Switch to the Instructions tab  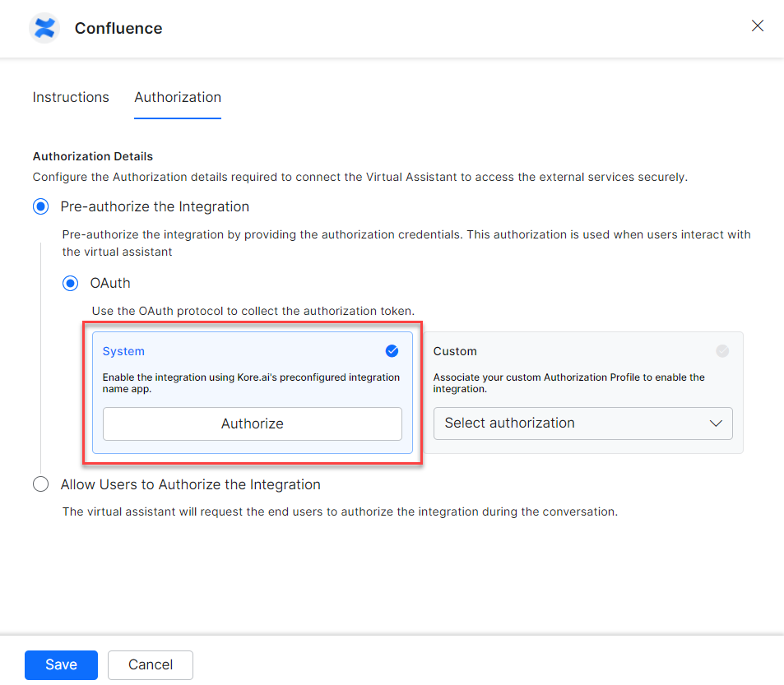point(71,97)
